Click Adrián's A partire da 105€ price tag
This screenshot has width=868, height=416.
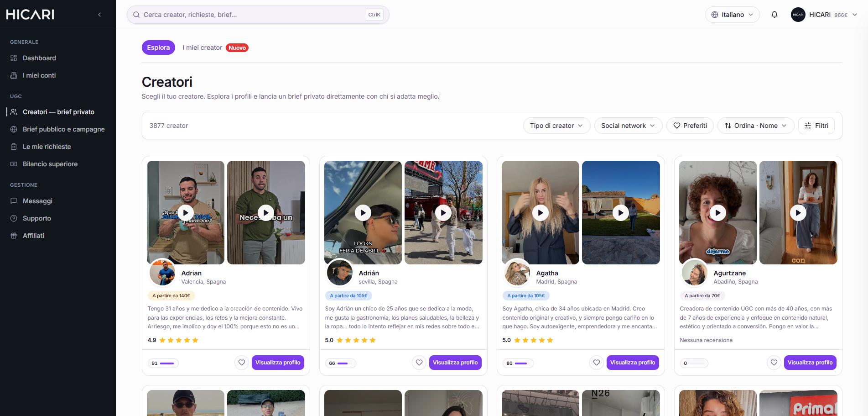[x=348, y=296]
